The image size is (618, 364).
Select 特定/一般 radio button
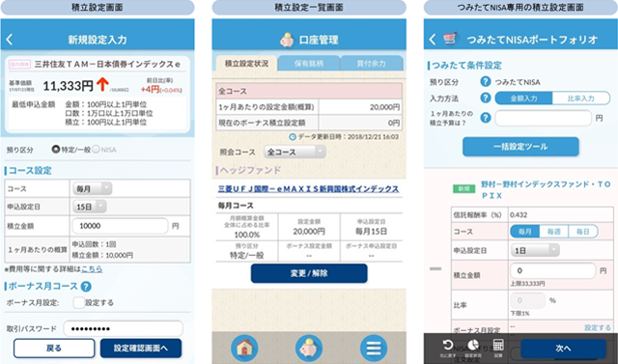coord(56,150)
